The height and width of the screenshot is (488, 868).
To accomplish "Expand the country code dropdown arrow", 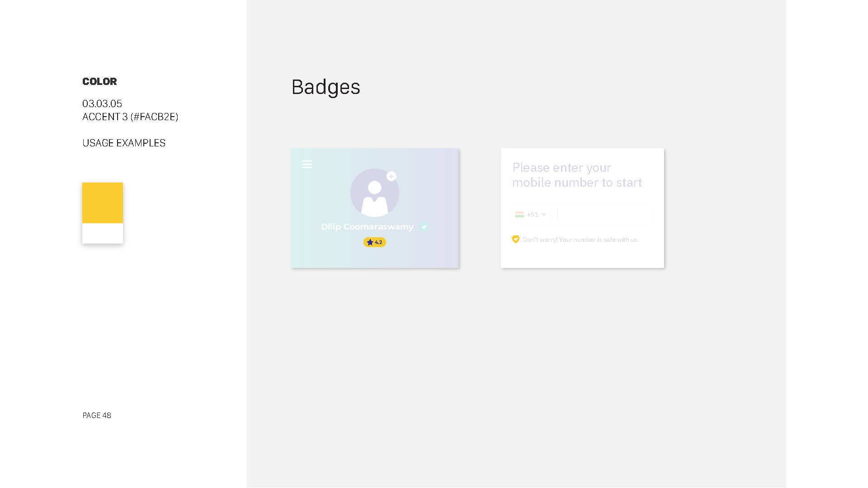I will coord(544,215).
